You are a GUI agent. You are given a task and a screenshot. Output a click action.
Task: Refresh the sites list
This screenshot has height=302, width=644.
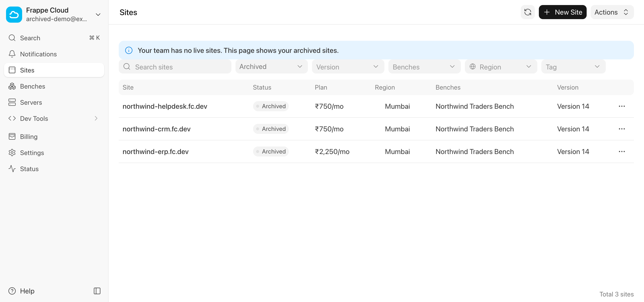(x=528, y=12)
